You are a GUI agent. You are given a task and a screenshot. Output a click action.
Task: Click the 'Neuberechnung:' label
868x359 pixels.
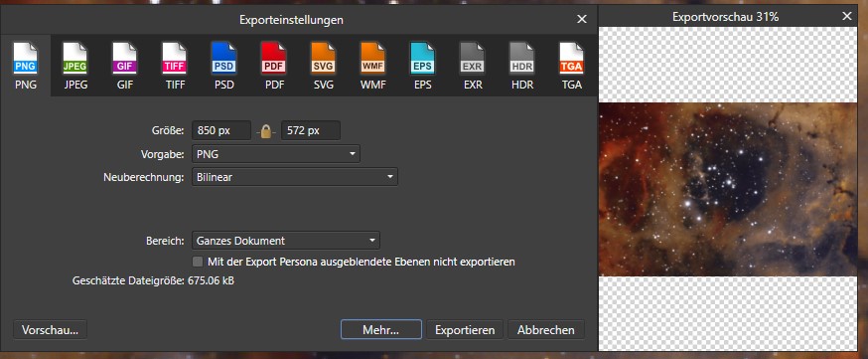[144, 177]
